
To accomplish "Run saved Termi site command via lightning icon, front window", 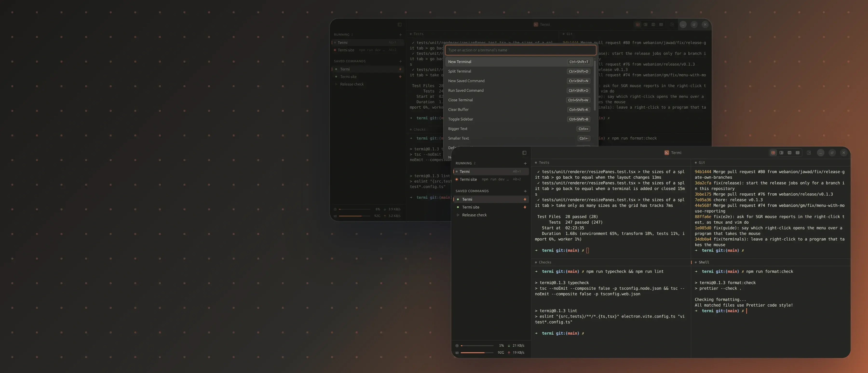I will click(525, 207).
